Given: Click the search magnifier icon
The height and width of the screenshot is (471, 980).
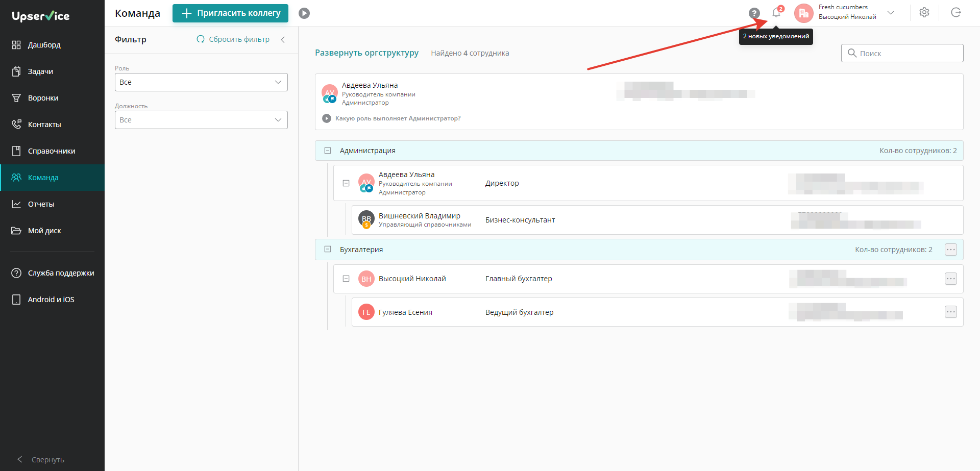Looking at the screenshot, I should click(x=852, y=53).
